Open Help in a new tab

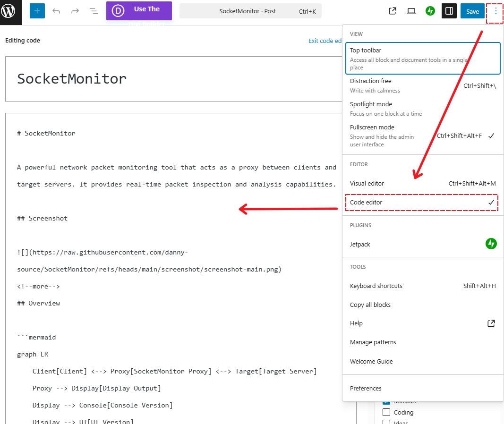click(423, 323)
